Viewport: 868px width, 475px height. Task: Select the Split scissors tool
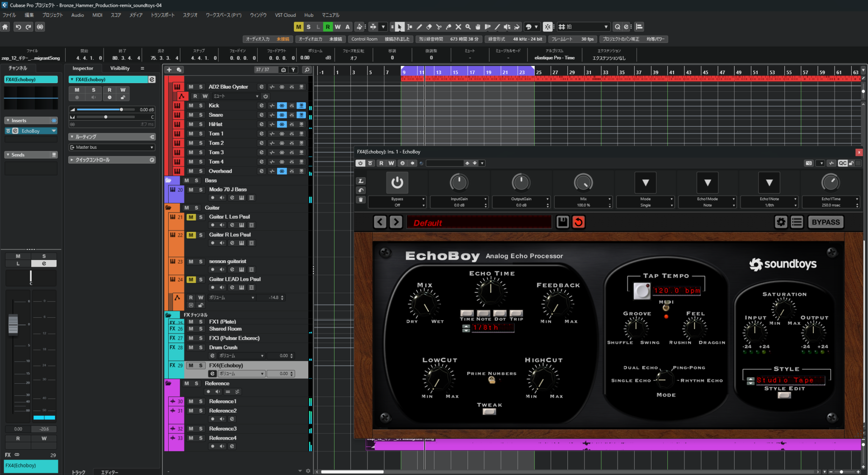click(x=439, y=27)
